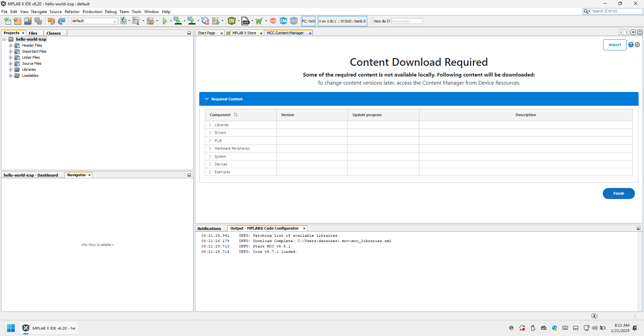Image resolution: width=644 pixels, height=336 pixels.
Task: Open the notifications bell icon
Action: tap(635, 328)
